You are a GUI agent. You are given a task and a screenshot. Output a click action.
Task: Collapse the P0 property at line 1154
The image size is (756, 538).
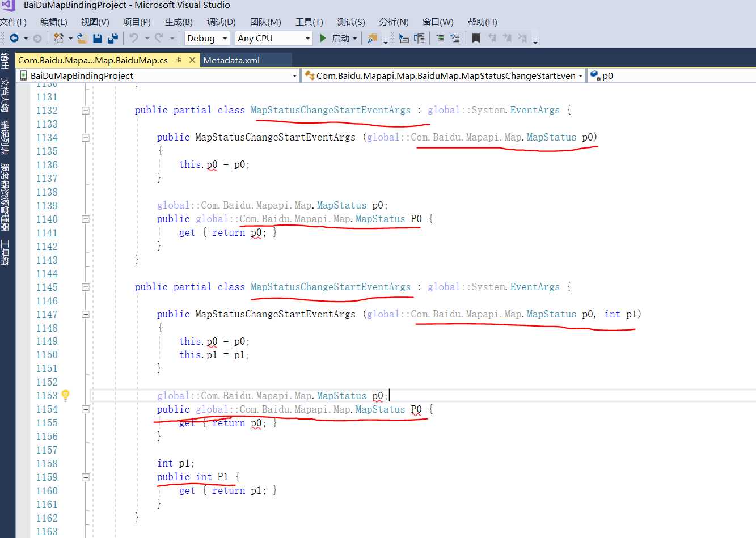pyautogui.click(x=85, y=409)
